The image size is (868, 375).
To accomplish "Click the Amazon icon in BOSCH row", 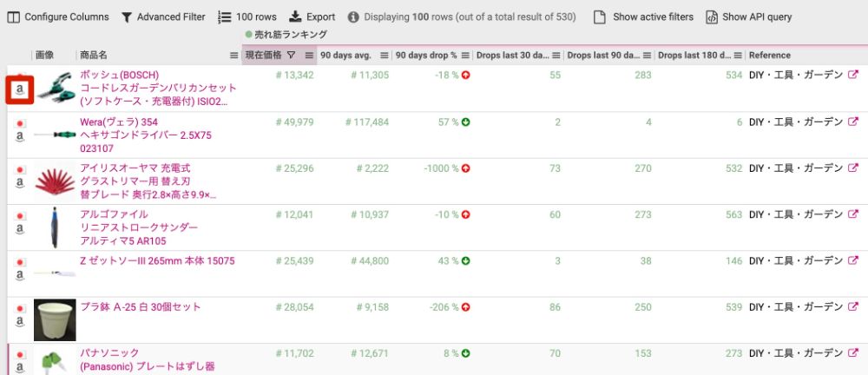I will click(20, 89).
